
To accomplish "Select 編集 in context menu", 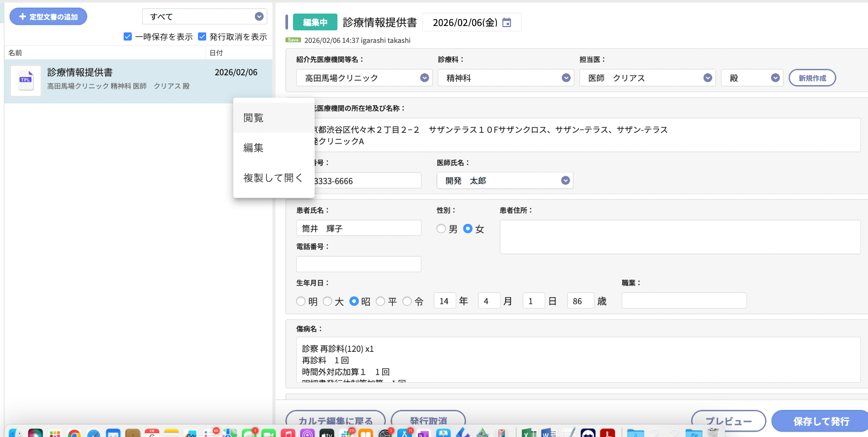I will point(274,147).
